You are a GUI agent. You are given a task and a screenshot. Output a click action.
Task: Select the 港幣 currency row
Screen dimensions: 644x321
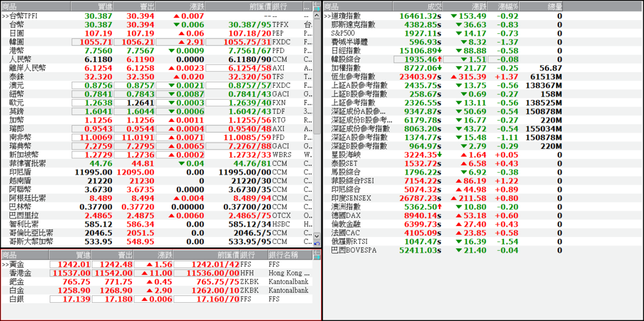(x=157, y=50)
